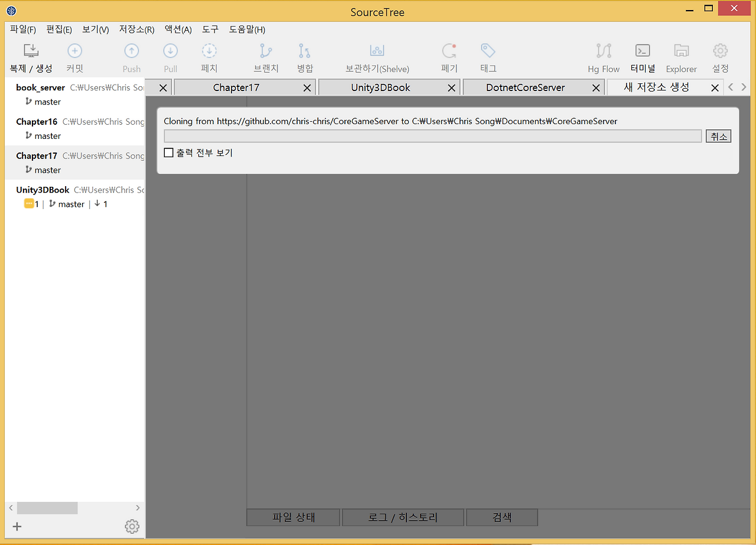Viewport: 756px width, 545px height.
Task: Click the pending changes badge on Unity3DBook
Action: tap(29, 204)
